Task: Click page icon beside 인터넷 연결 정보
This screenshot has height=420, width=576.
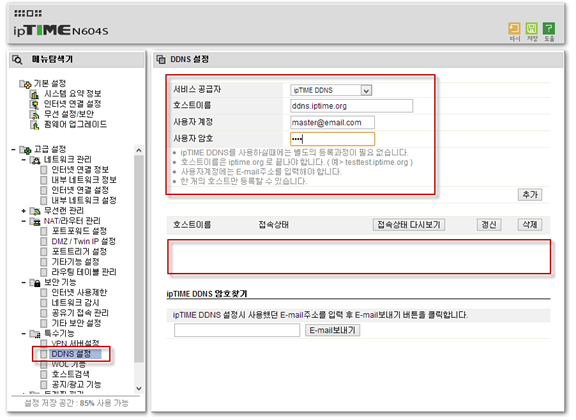Action: pos(44,170)
